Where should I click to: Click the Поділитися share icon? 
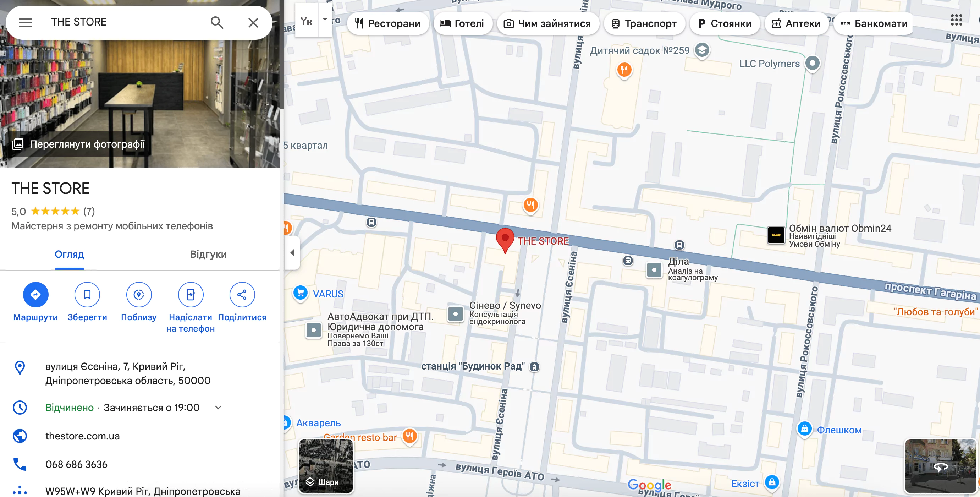tap(242, 295)
